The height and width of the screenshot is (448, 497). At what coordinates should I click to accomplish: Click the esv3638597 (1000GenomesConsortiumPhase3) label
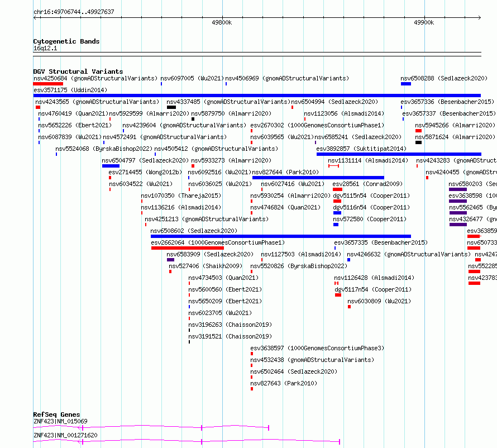317,348
